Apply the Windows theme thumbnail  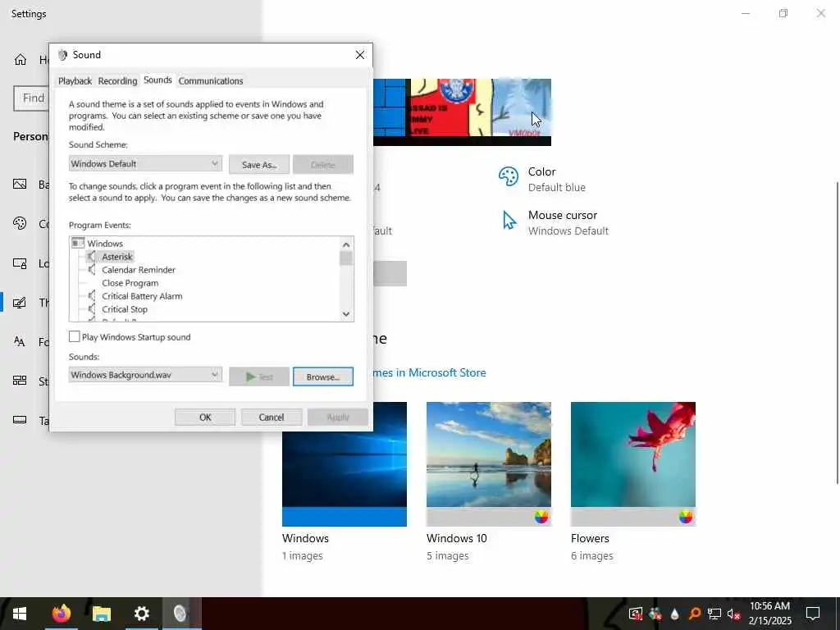click(x=345, y=464)
